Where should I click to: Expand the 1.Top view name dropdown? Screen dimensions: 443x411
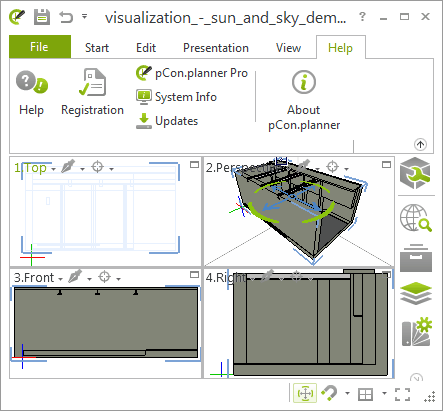point(53,169)
